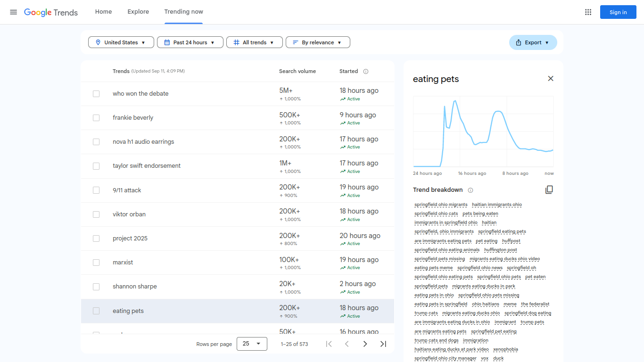This screenshot has width=644, height=362.
Task: Click the migrants eating ducks in park term
Action: tap(484, 286)
